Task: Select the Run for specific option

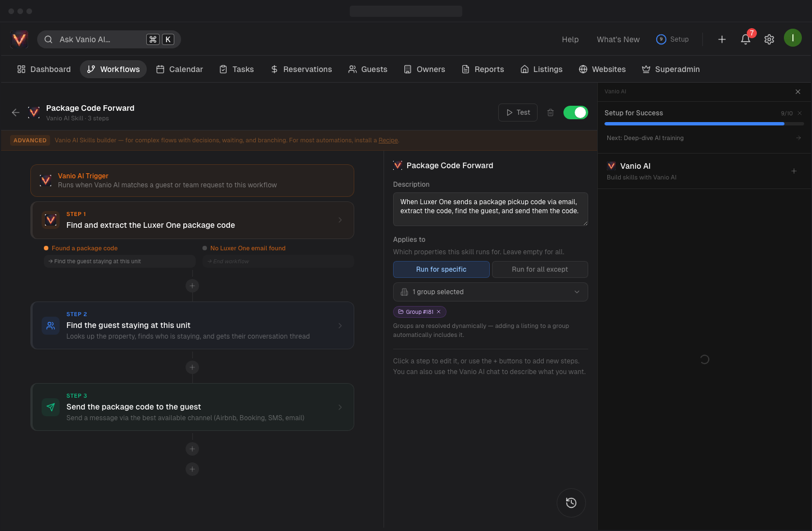Action: pyautogui.click(x=441, y=269)
